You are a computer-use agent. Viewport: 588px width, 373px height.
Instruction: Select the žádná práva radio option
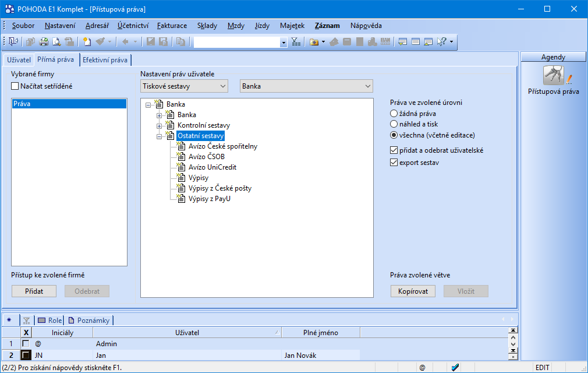pyautogui.click(x=394, y=114)
